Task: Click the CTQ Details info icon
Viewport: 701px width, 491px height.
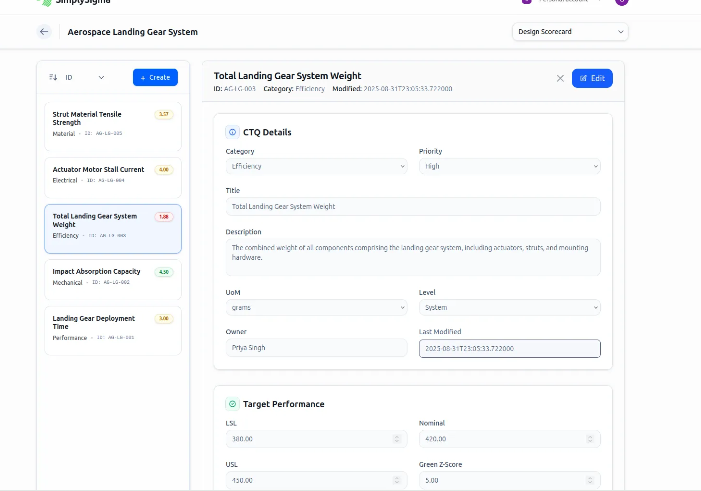Action: point(232,132)
